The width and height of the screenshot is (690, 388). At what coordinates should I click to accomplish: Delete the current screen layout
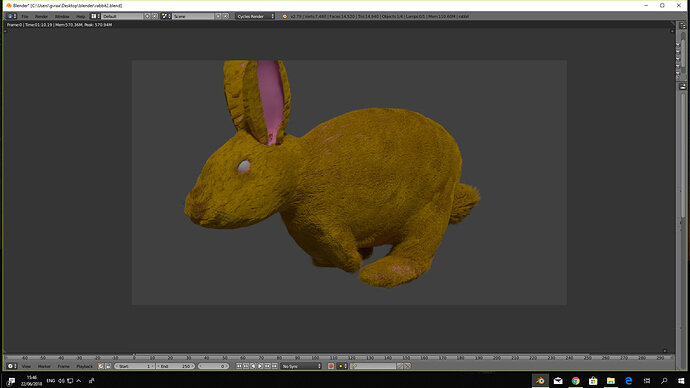(x=154, y=16)
